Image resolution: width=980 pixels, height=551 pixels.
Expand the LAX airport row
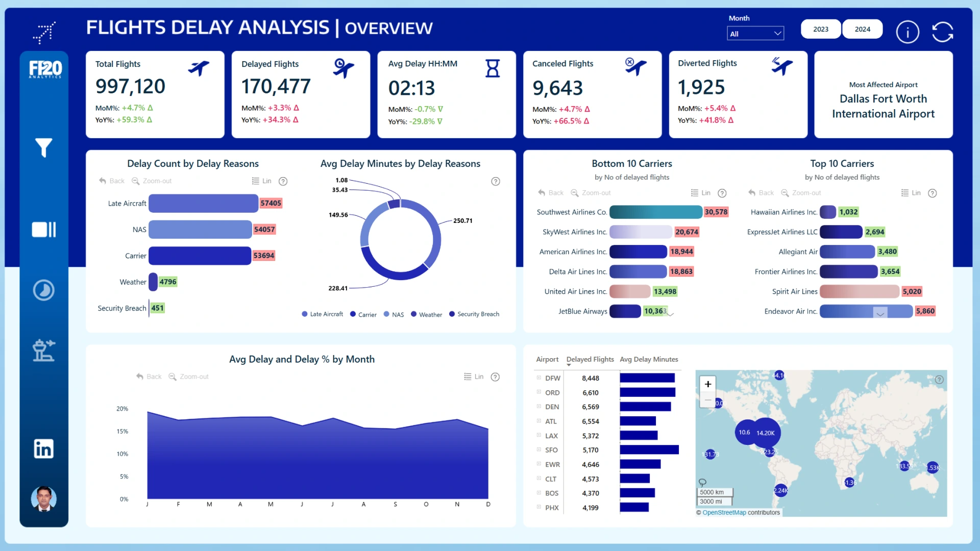[x=538, y=435]
